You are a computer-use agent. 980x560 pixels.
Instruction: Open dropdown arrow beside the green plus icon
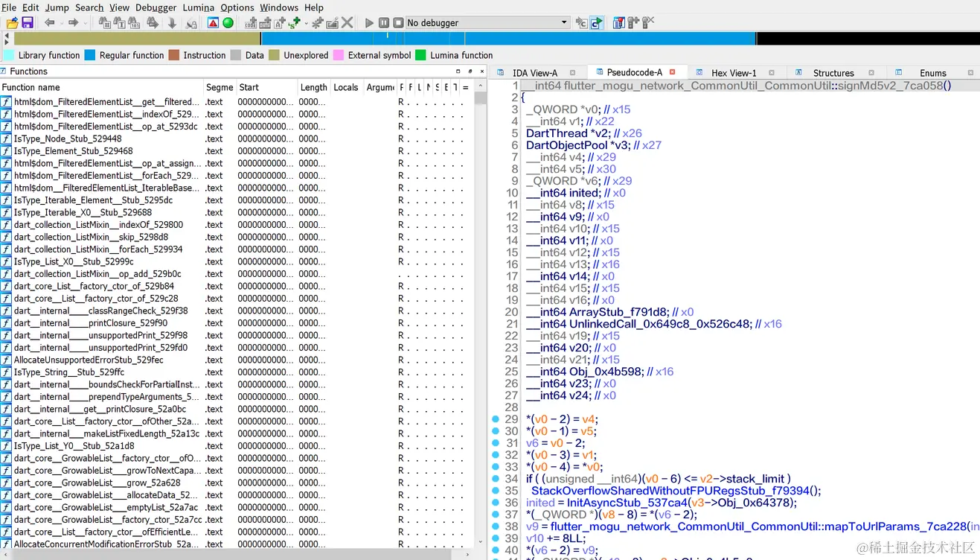[305, 22]
